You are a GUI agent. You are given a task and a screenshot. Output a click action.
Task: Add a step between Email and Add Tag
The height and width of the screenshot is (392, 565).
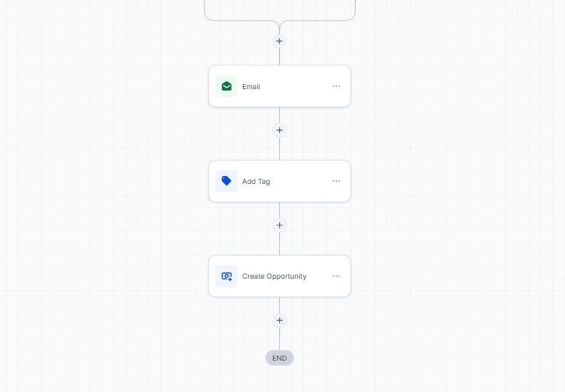click(279, 130)
